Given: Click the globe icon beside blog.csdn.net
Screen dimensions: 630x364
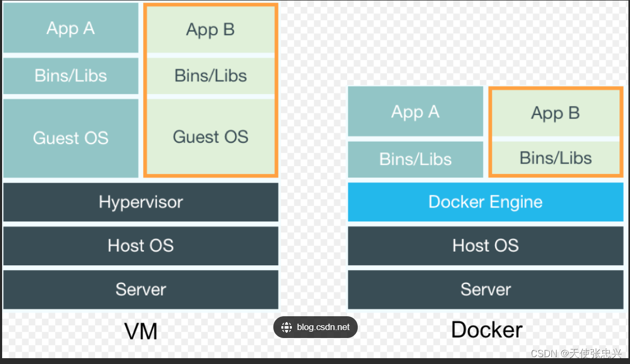Looking at the screenshot, I should (x=287, y=327).
